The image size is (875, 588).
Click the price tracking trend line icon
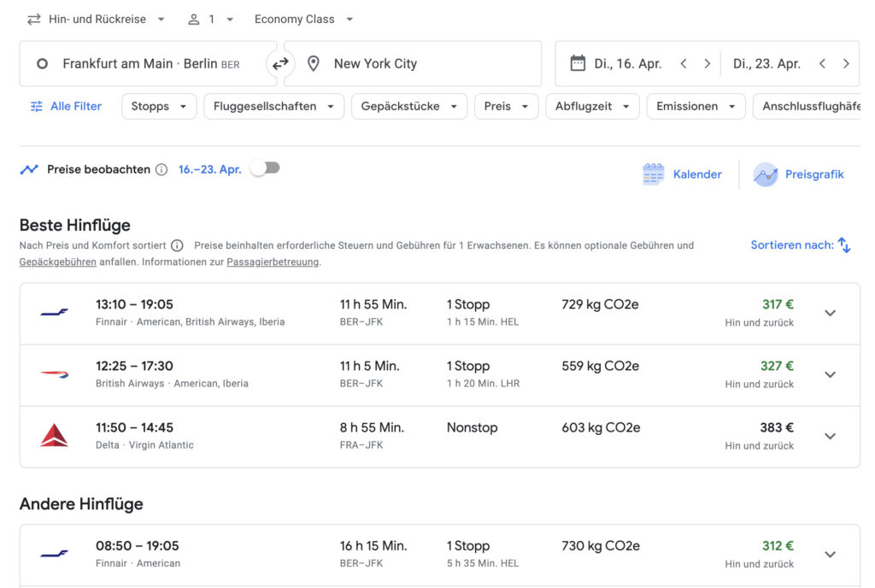click(x=29, y=169)
